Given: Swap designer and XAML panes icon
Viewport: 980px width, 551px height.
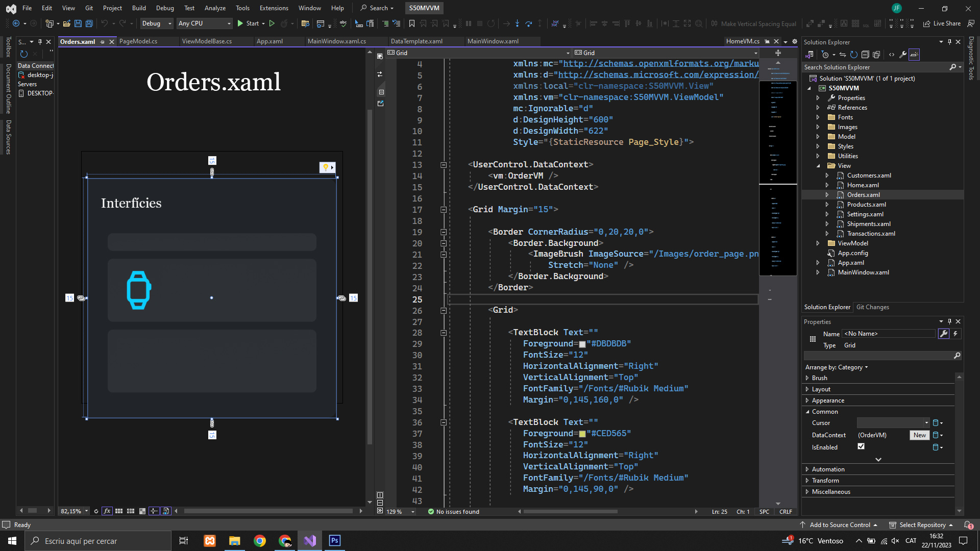Looking at the screenshot, I should (380, 74).
